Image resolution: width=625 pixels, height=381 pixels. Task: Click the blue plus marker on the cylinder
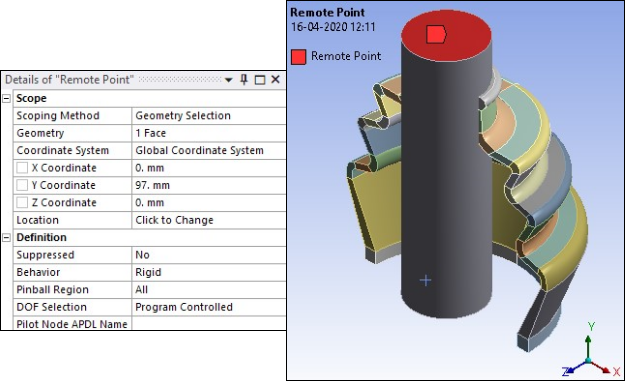coord(425,281)
